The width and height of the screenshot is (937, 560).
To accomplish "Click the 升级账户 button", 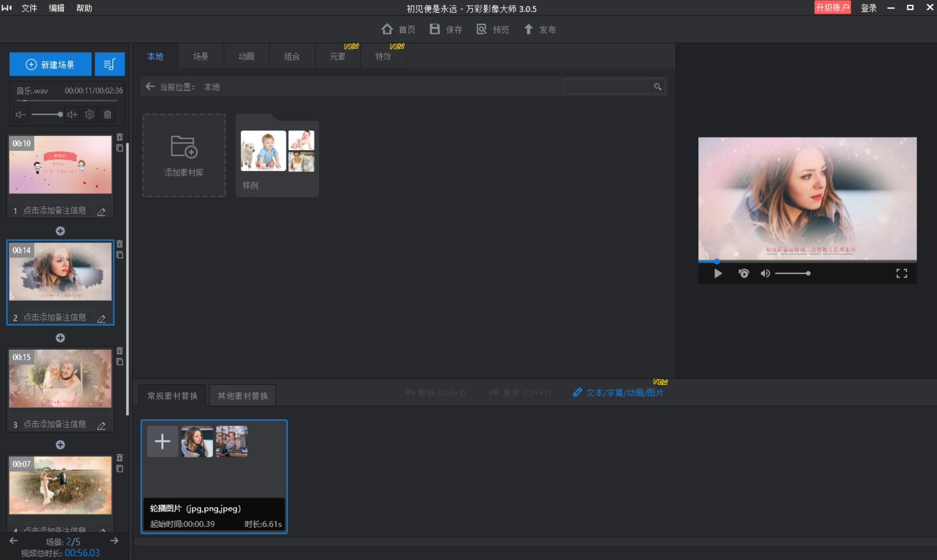I will pos(832,7).
